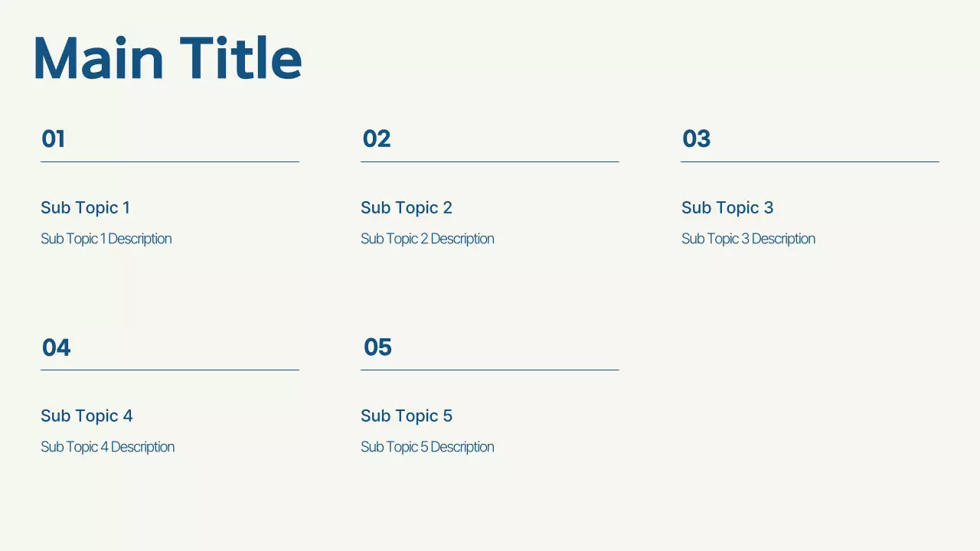
Task: Select the number 04 label
Action: (x=57, y=348)
